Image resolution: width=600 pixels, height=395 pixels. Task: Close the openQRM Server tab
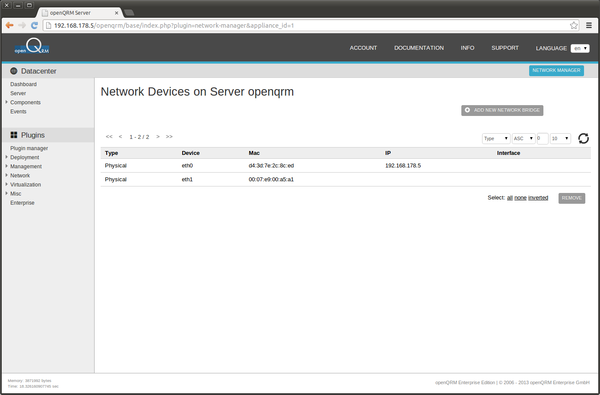pos(117,13)
